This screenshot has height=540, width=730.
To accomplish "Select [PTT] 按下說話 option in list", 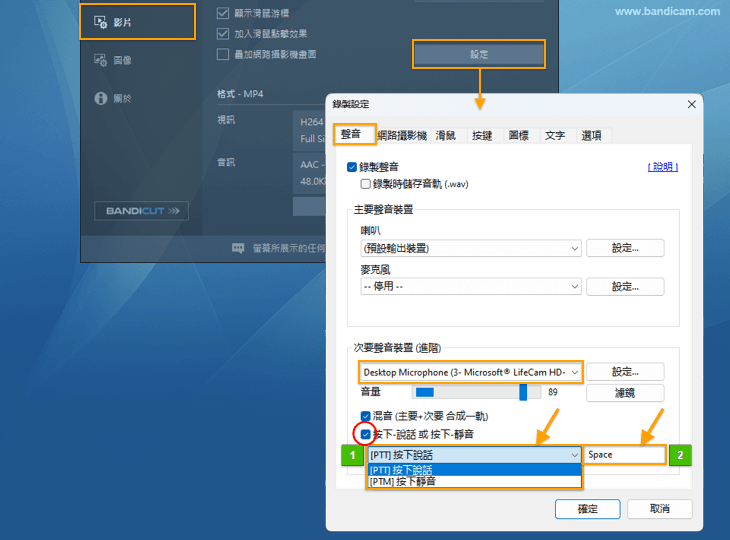I will (x=474, y=470).
